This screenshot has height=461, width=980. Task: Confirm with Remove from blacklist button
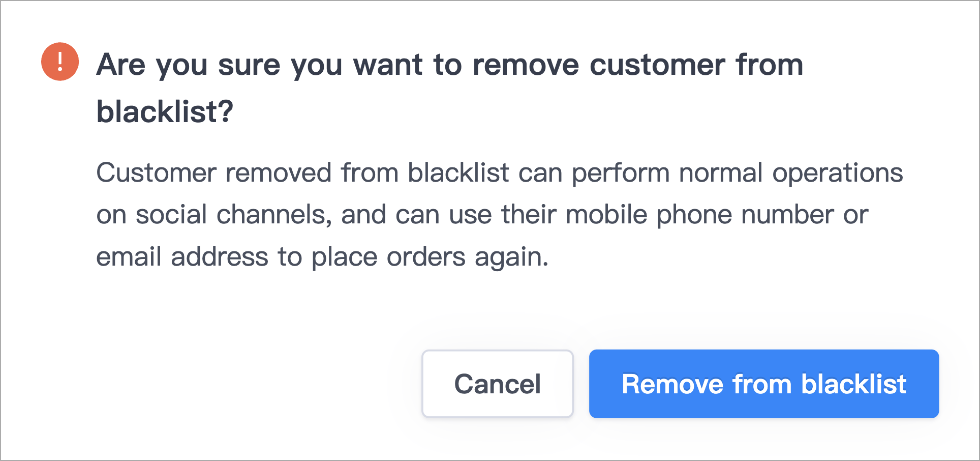764,384
